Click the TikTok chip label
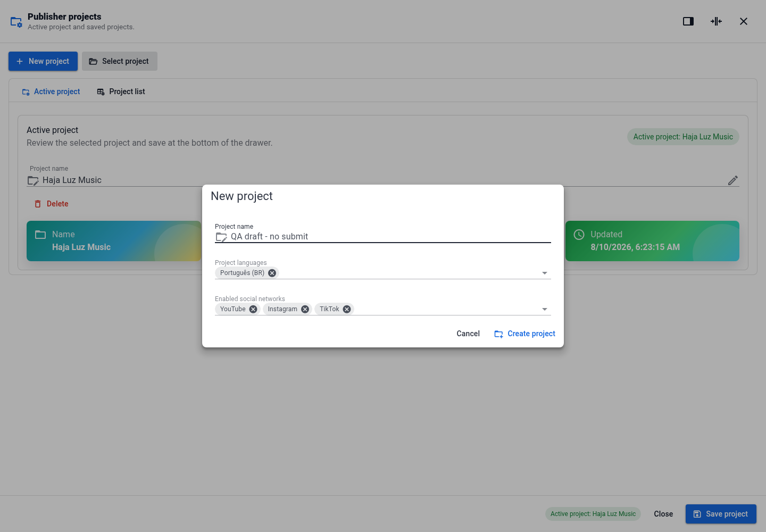 [x=329, y=309]
